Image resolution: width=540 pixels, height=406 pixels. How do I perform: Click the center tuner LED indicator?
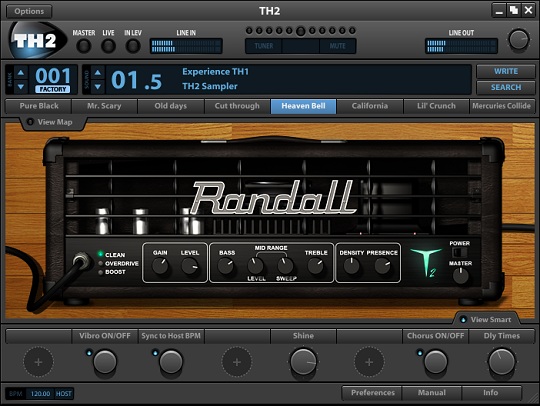click(300, 31)
